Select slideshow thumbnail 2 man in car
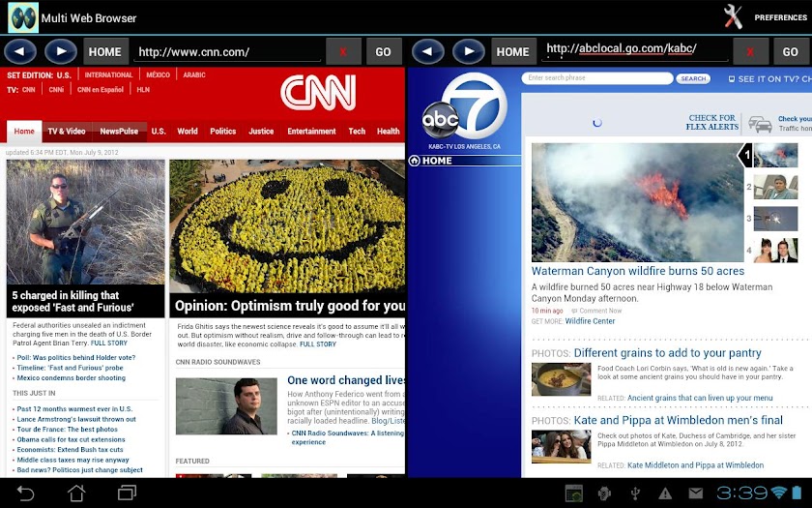The width and height of the screenshot is (812, 508). [x=775, y=187]
